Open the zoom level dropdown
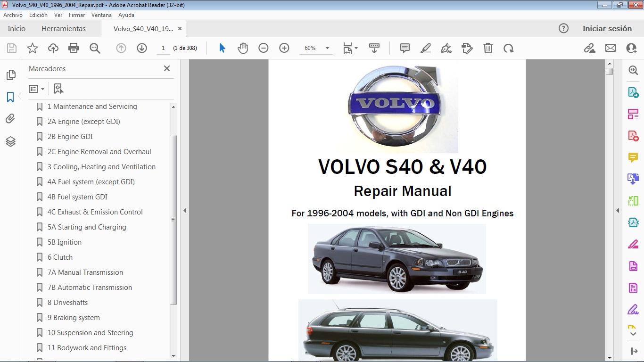The width and height of the screenshot is (644, 362). [327, 48]
